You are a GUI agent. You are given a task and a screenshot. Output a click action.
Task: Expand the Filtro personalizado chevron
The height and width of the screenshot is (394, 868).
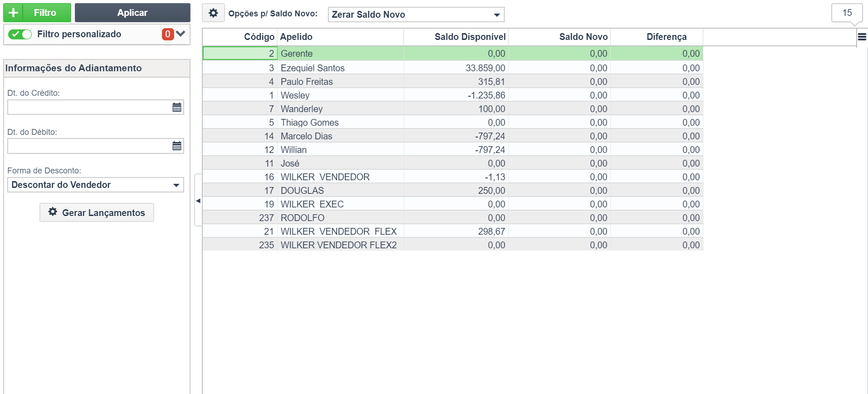click(x=181, y=34)
